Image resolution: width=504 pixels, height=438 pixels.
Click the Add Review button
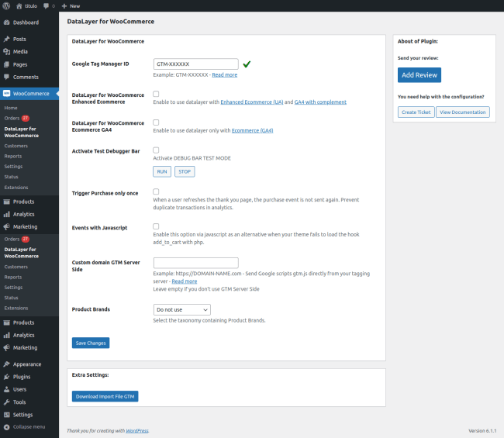[x=419, y=75]
